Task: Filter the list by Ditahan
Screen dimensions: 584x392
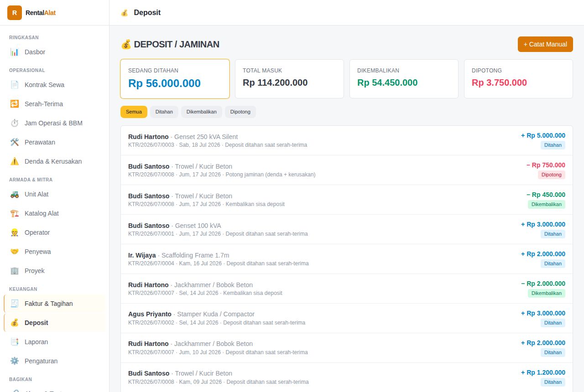Action: pos(164,112)
